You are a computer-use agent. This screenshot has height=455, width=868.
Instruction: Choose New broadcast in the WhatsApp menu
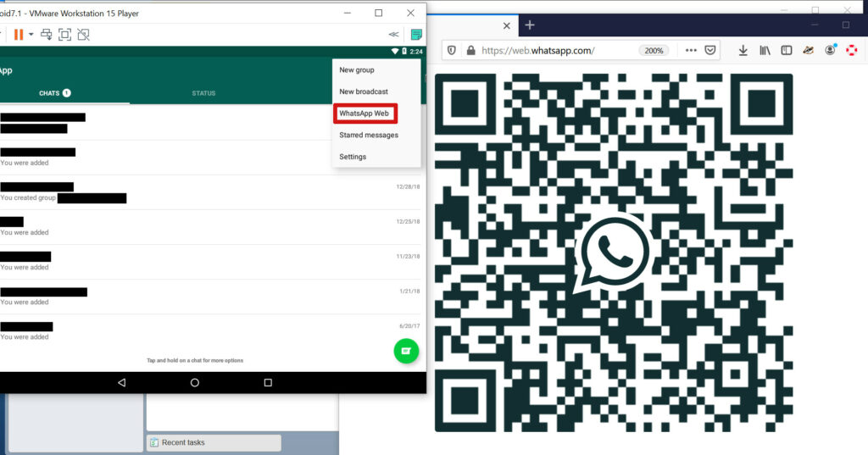click(x=364, y=92)
